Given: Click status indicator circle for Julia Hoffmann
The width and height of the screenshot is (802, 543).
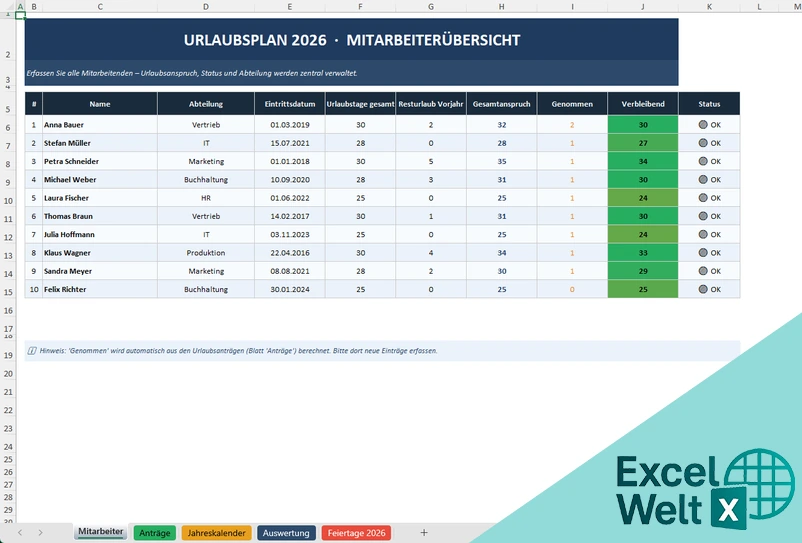Looking at the screenshot, I should (x=703, y=234).
